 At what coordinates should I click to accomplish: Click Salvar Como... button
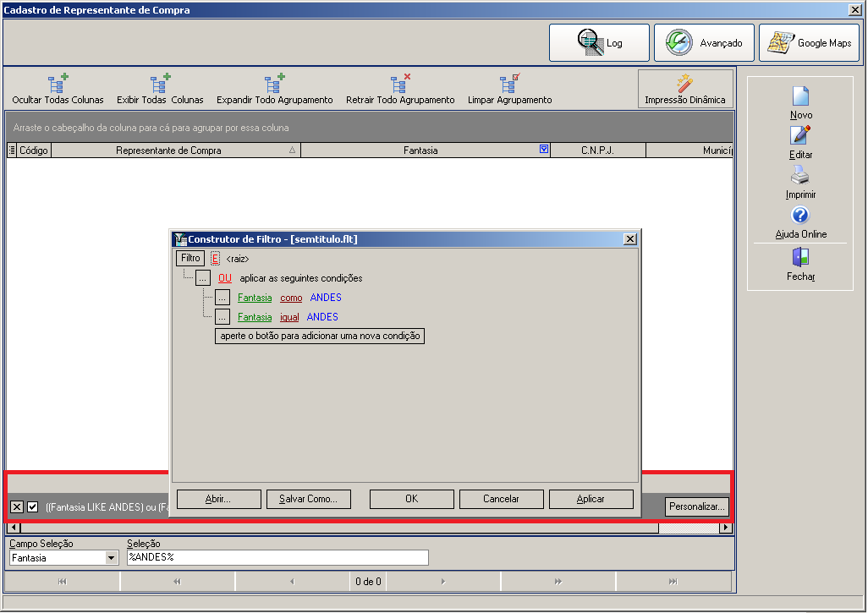coord(308,499)
